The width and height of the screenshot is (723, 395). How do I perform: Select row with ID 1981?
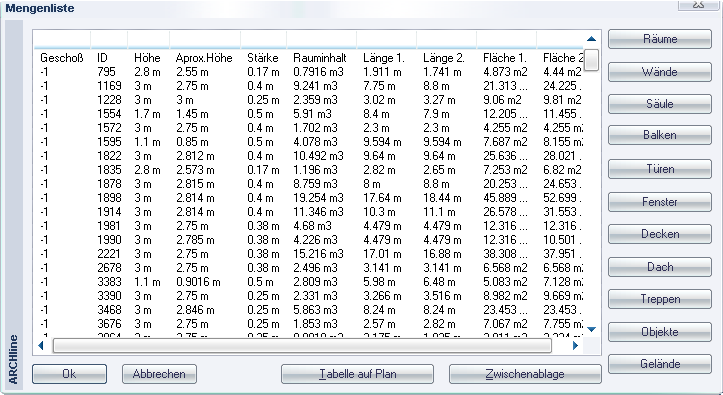(308, 226)
